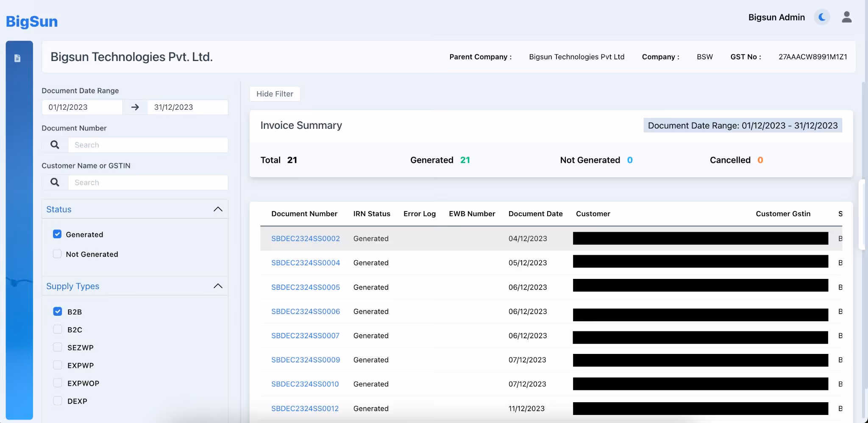
Task: Check the EXPWOP supply type
Action: [58, 383]
